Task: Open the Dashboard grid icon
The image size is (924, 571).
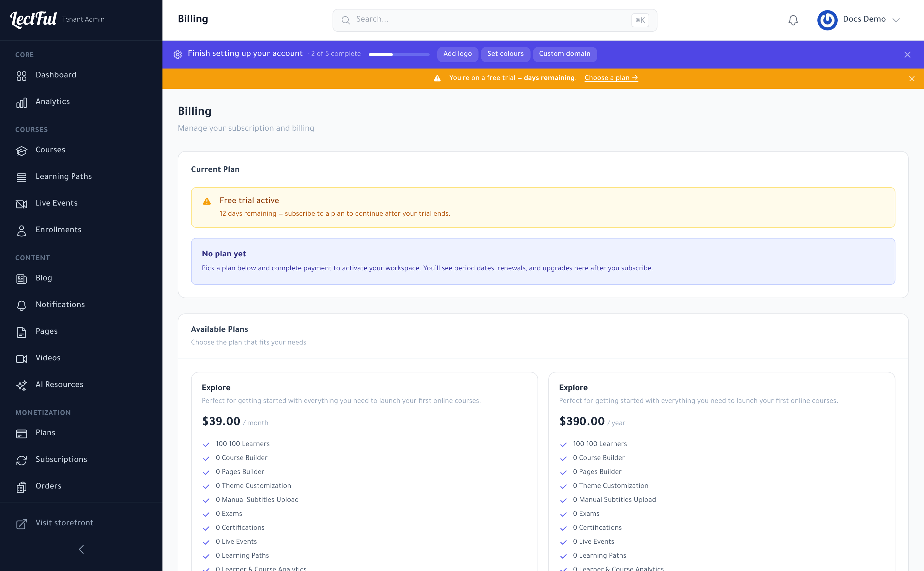Action: click(22, 76)
